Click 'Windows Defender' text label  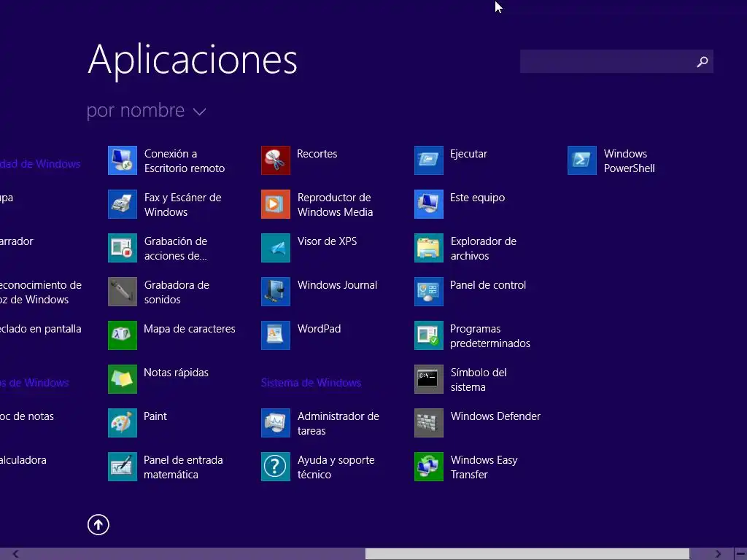point(495,416)
